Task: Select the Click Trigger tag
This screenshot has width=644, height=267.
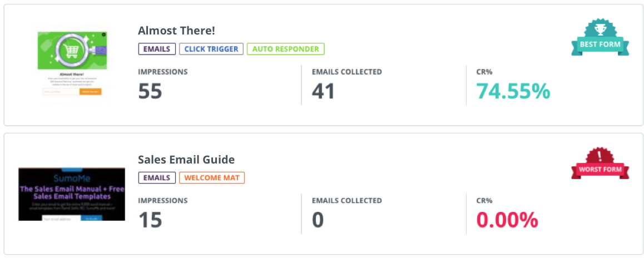Action: click(211, 49)
